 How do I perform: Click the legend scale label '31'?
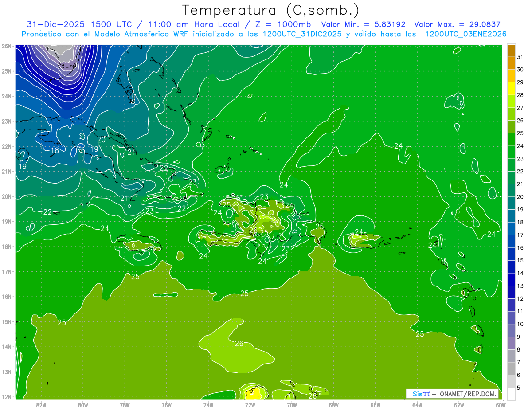pos(520,57)
